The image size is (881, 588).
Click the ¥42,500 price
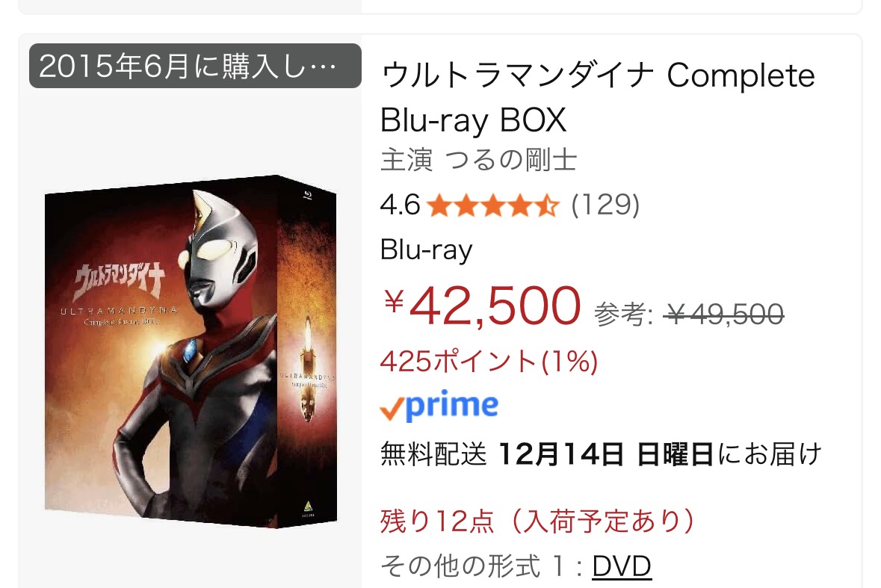coord(481,306)
